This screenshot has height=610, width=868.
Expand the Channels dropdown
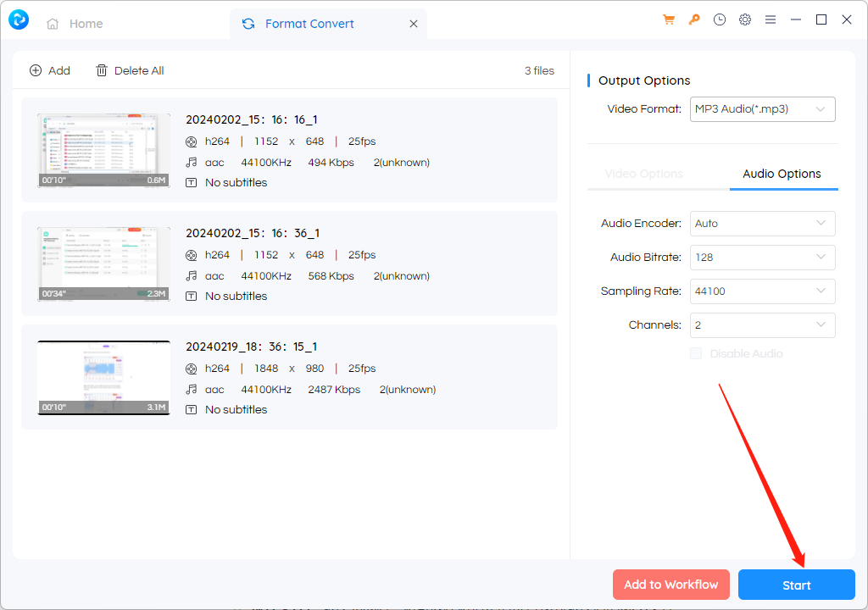(762, 325)
